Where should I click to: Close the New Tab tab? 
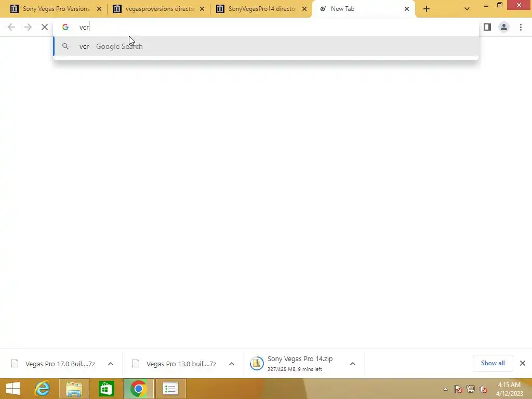pyautogui.click(x=407, y=9)
